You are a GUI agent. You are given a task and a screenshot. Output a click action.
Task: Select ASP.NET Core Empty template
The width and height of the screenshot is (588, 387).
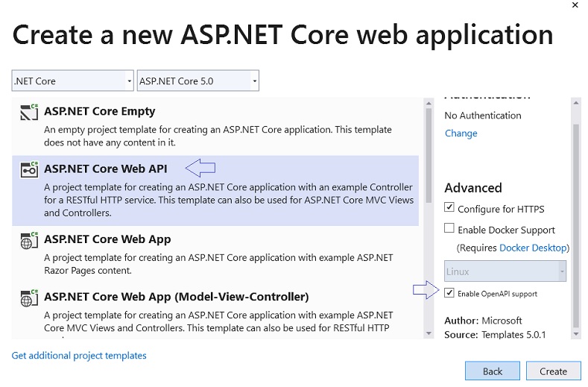(215, 127)
